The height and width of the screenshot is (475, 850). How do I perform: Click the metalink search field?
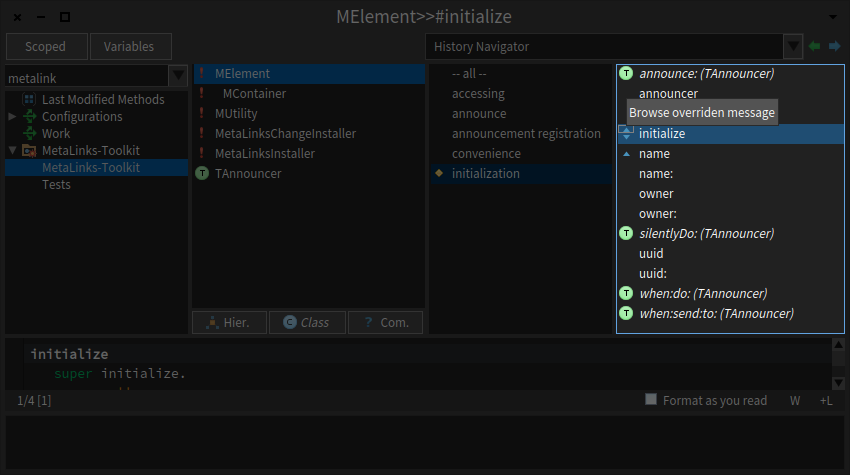coord(87,76)
